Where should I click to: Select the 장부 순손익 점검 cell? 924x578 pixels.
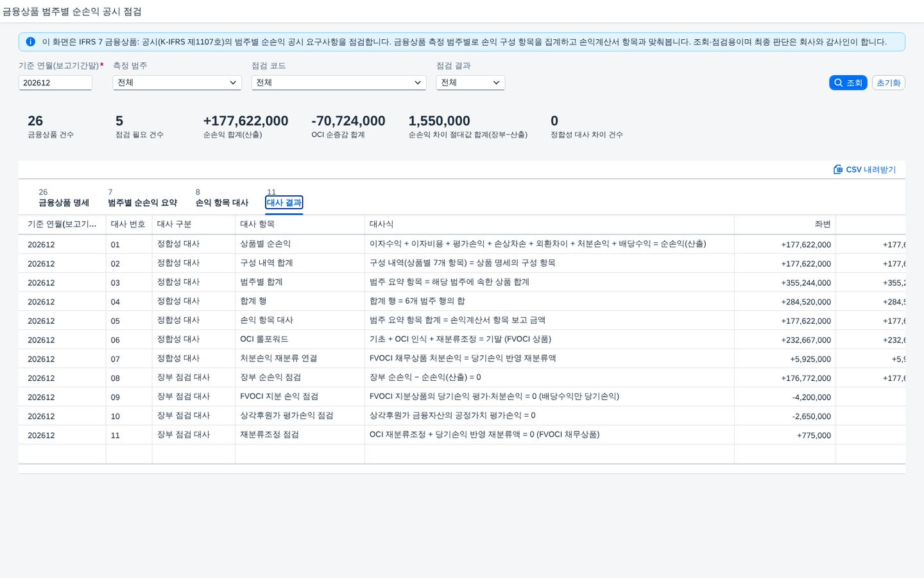300,378
